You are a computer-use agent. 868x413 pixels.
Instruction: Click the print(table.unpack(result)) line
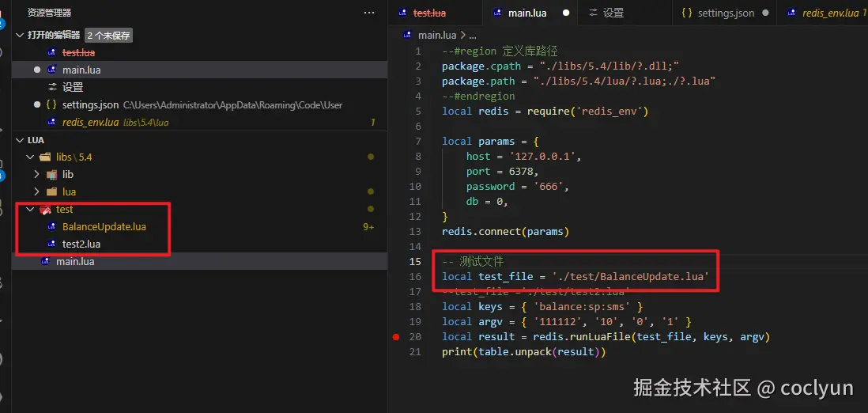point(523,351)
